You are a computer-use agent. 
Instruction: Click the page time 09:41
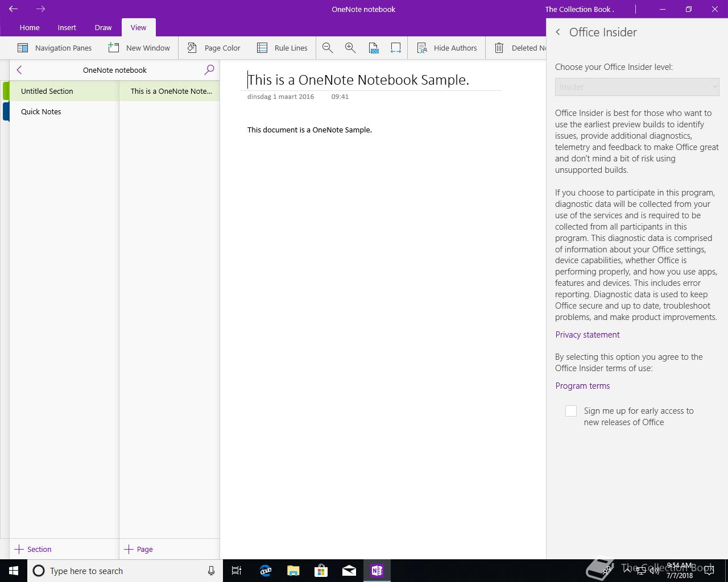click(x=340, y=97)
